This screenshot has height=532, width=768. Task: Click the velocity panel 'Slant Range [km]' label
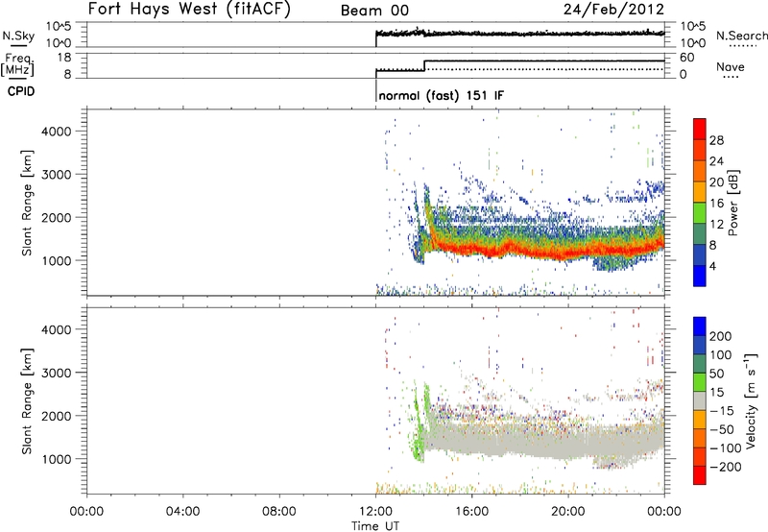[x=27, y=401]
